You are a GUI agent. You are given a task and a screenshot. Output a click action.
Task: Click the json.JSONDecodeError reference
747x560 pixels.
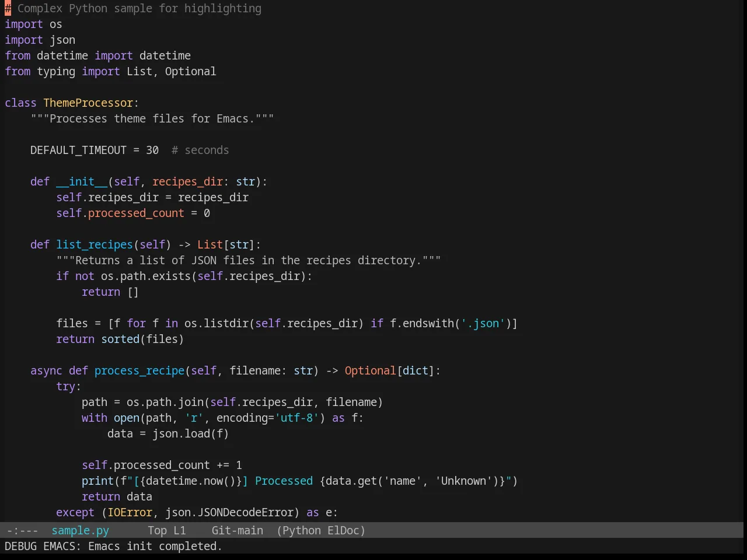pos(229,512)
